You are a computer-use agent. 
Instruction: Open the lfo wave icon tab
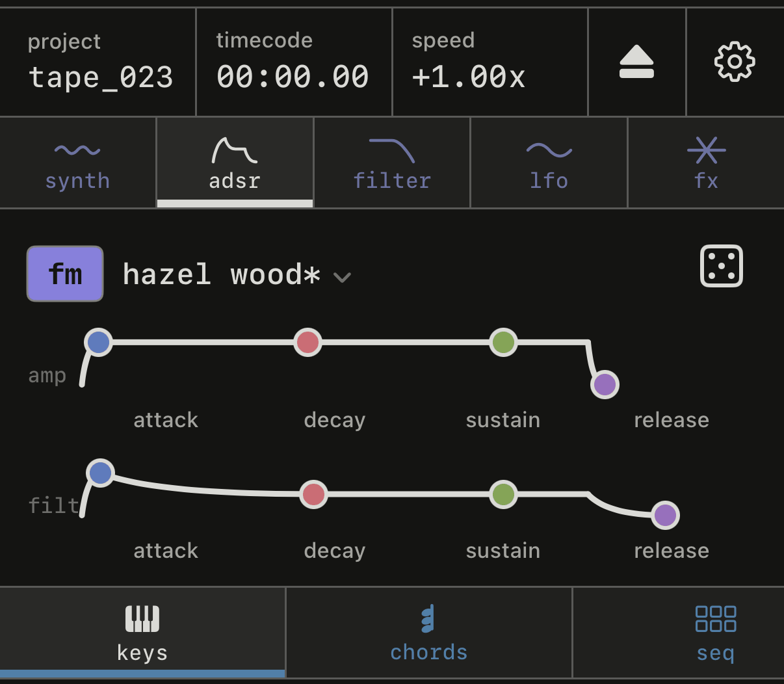(x=549, y=151)
